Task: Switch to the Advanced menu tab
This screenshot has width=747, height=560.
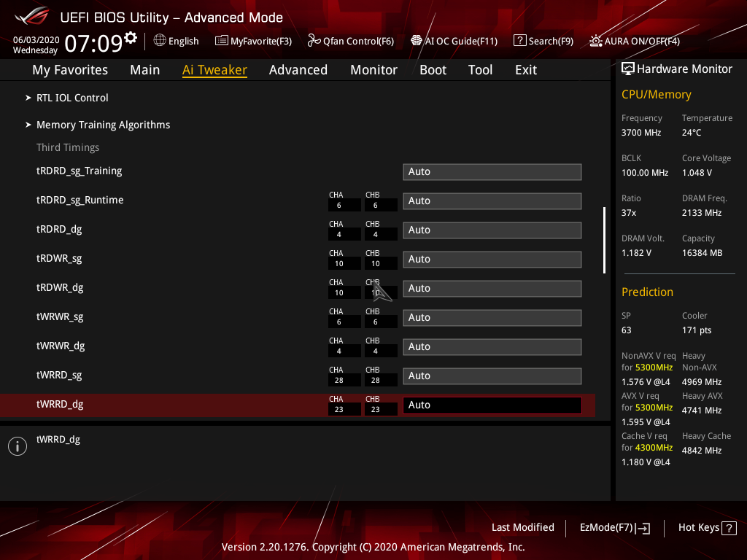Action: pyautogui.click(x=298, y=69)
